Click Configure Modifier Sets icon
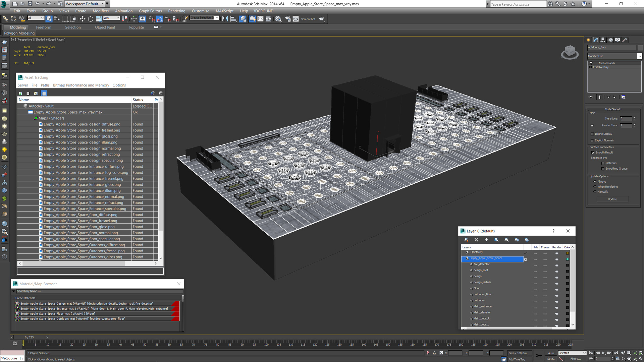The height and width of the screenshot is (362, 644). tap(623, 97)
